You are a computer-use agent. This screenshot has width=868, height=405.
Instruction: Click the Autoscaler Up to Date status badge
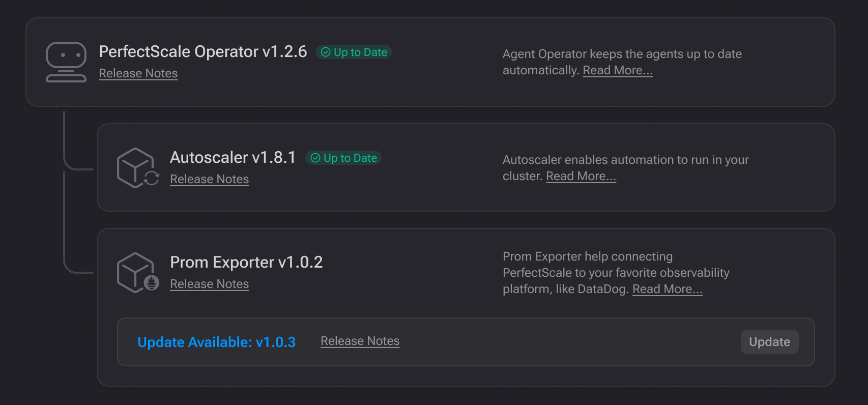(343, 158)
